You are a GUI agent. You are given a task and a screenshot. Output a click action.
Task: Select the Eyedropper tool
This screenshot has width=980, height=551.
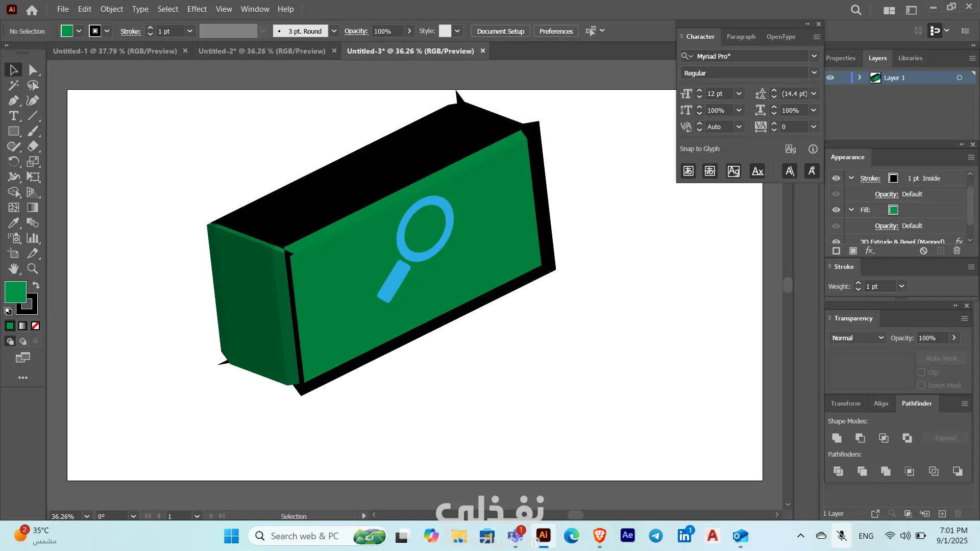[x=14, y=223]
